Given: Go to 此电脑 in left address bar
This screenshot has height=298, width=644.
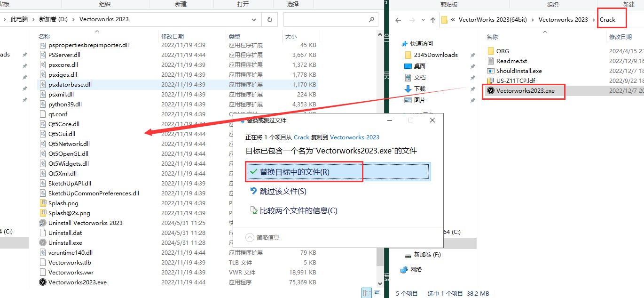Looking at the screenshot, I should [x=19, y=19].
